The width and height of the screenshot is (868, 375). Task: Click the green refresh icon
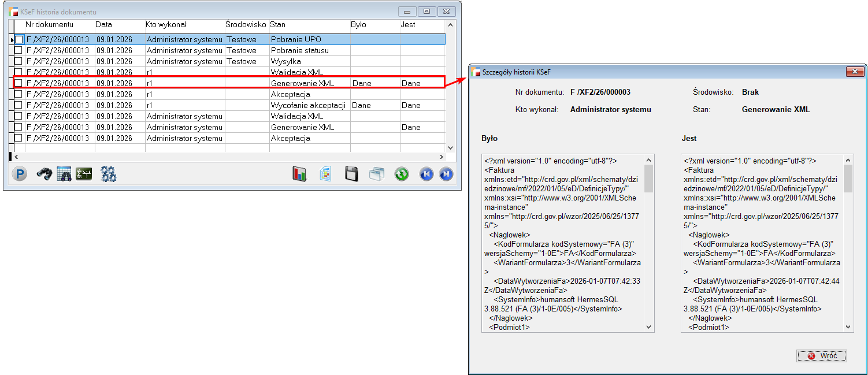click(x=402, y=174)
